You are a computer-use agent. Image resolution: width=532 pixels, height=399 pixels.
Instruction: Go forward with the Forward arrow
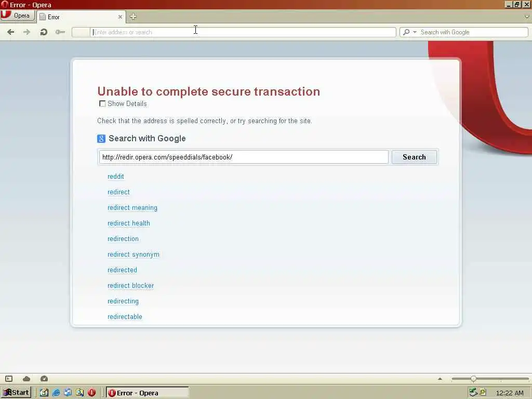26,32
